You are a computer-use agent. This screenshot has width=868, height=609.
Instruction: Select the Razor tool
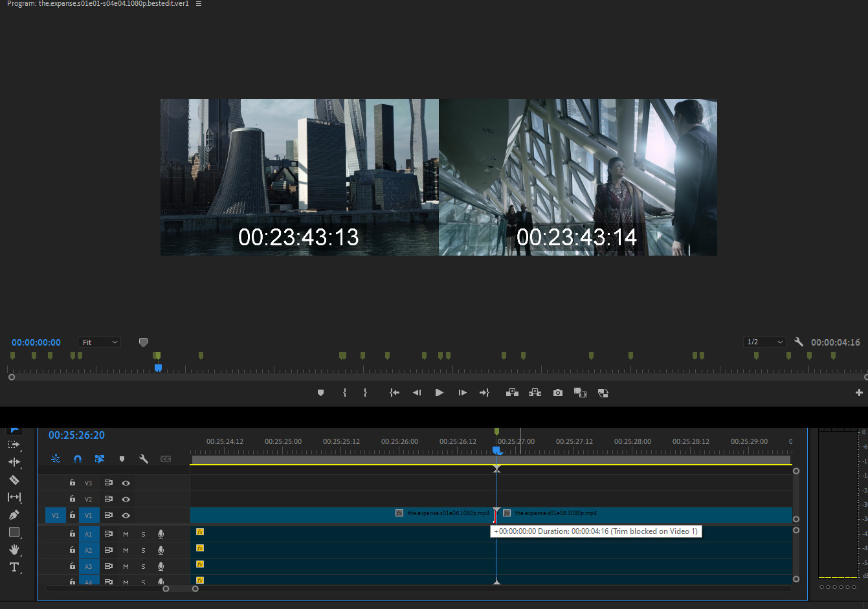tap(14, 480)
